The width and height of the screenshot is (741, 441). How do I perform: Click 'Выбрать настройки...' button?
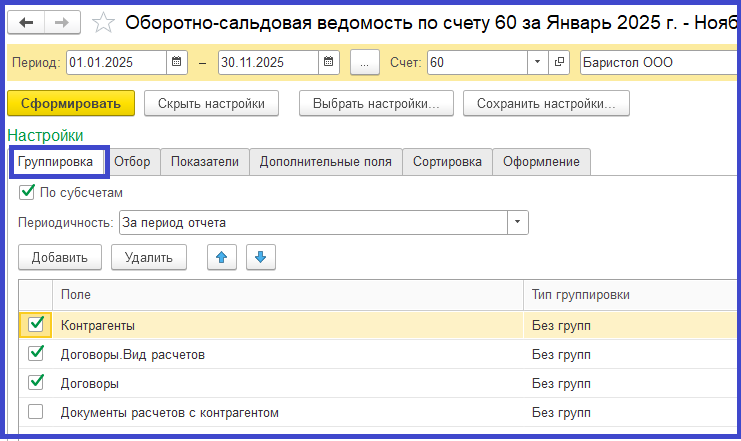point(376,103)
